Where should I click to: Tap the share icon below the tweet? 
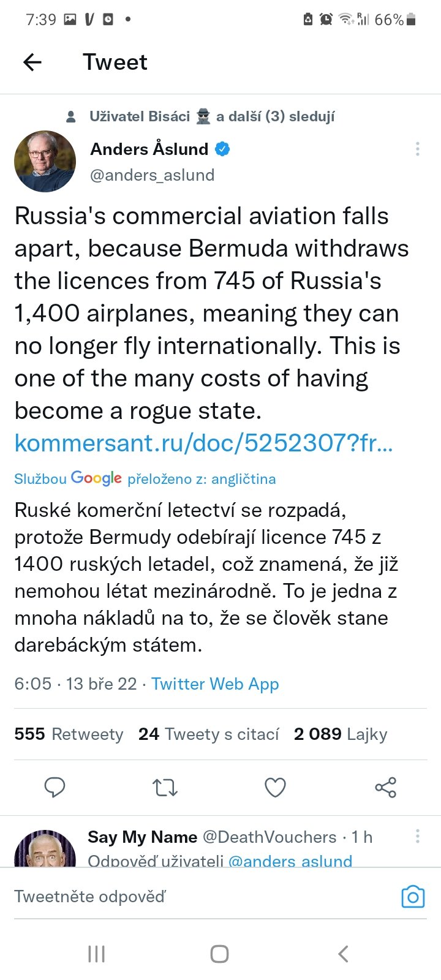(385, 787)
